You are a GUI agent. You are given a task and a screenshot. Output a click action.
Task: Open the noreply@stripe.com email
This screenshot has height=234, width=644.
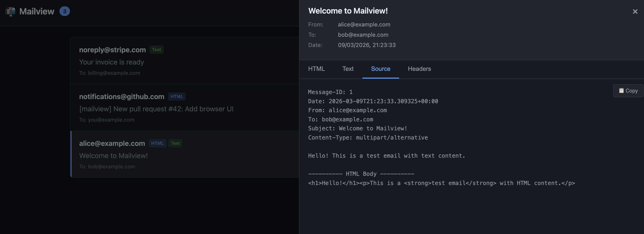tap(185, 61)
